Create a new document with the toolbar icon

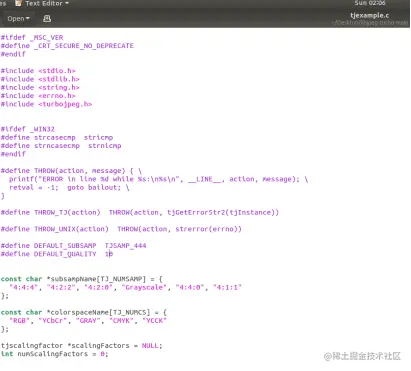47,19
